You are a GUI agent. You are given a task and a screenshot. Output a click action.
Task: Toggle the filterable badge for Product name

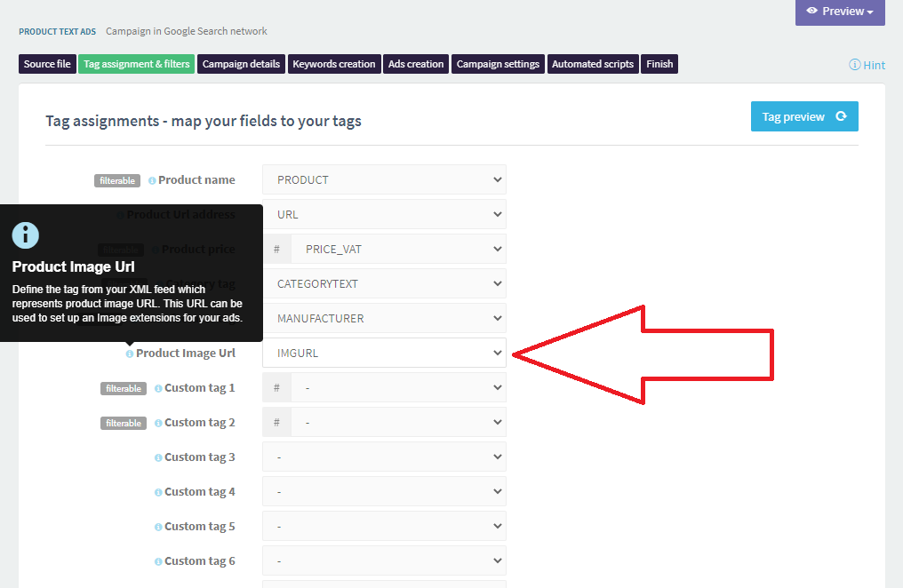pyautogui.click(x=116, y=180)
